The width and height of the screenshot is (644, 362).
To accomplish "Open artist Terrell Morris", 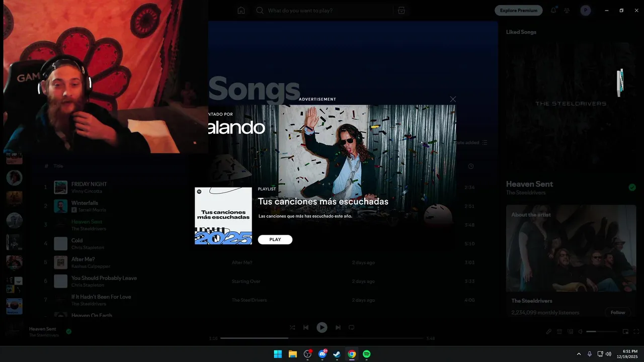I will point(92,210).
